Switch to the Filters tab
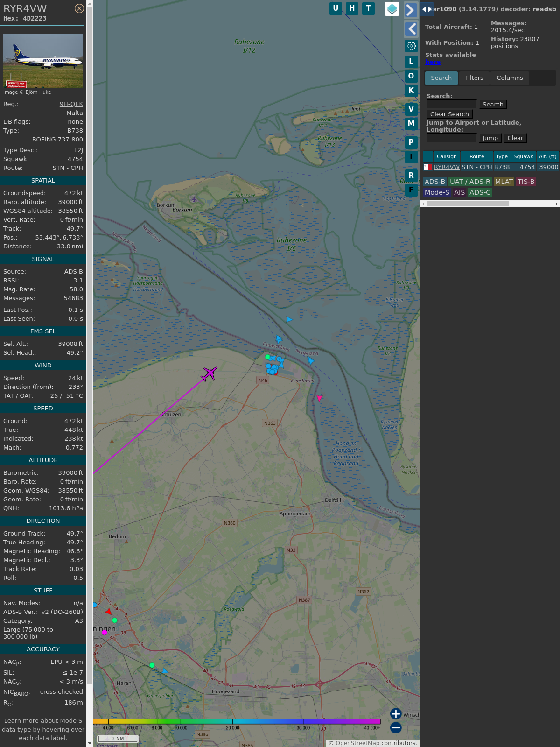560x747 pixels. (474, 78)
